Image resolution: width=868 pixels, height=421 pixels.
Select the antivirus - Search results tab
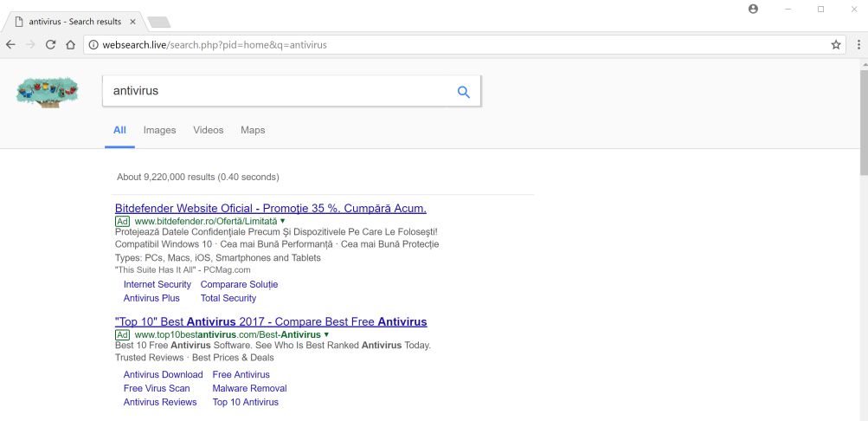pos(74,23)
